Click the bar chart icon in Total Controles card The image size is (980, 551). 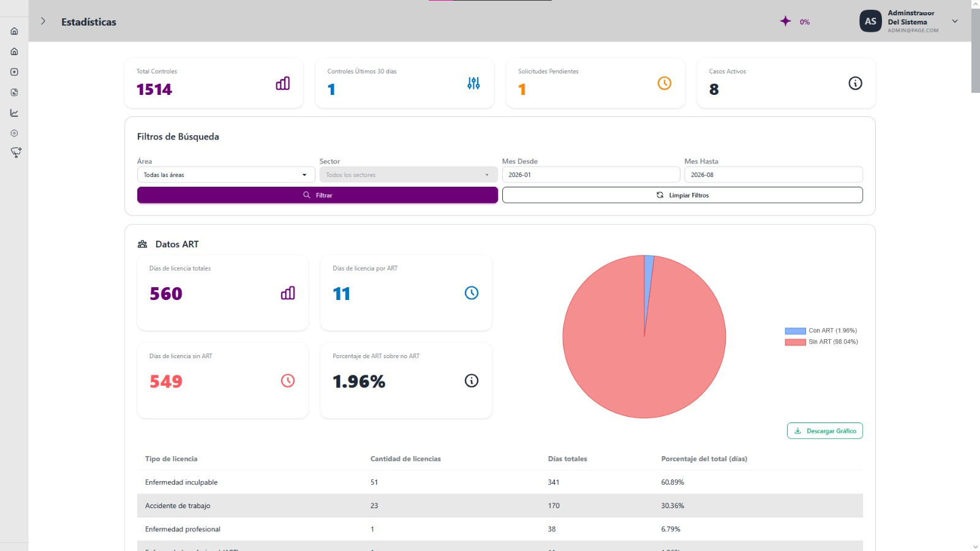tap(283, 83)
